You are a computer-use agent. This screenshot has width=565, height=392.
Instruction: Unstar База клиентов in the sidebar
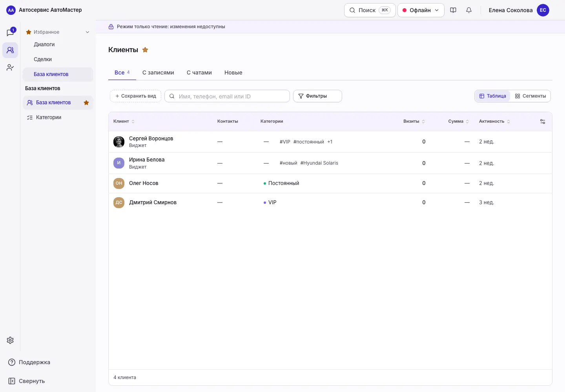pyautogui.click(x=86, y=103)
